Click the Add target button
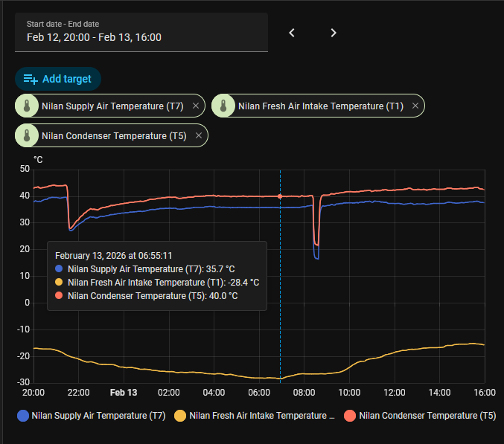The height and width of the screenshot is (444, 504). click(57, 79)
